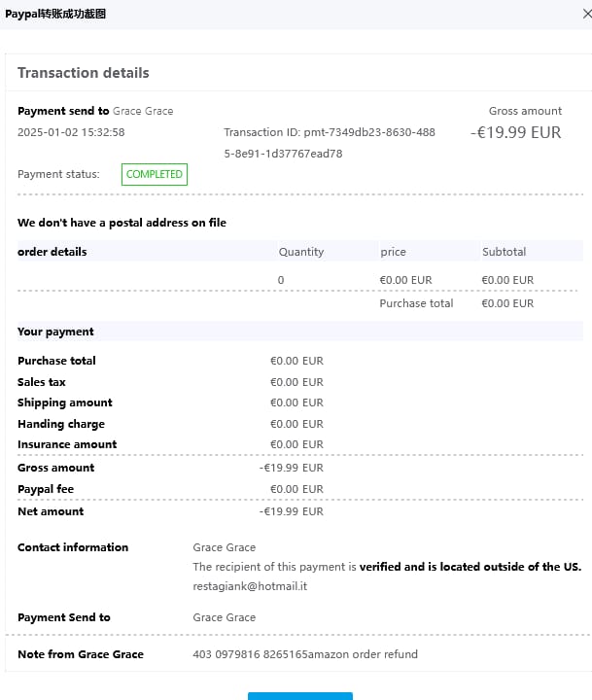Click the price column header
The width and height of the screenshot is (592, 700).
point(393,252)
